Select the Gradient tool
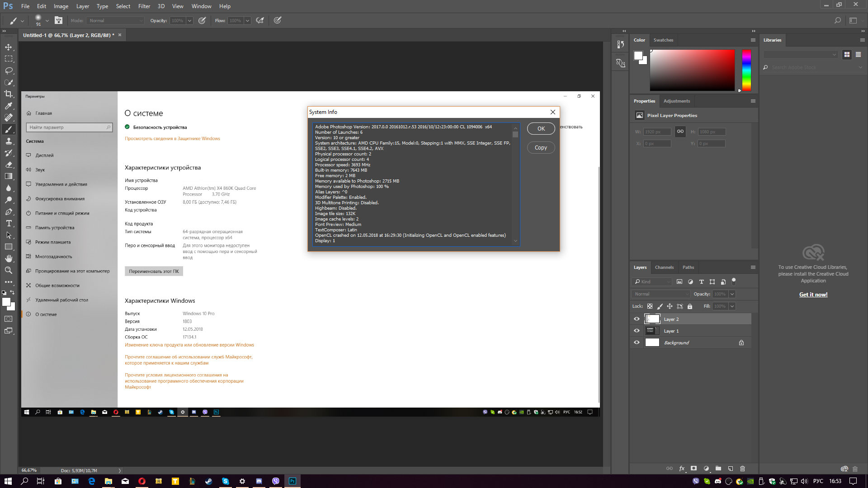 tap(9, 176)
